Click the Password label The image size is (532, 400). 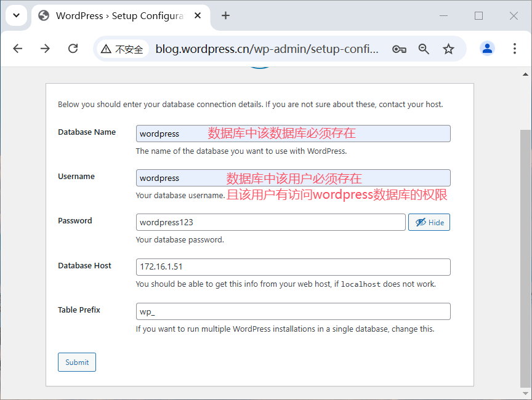click(75, 221)
